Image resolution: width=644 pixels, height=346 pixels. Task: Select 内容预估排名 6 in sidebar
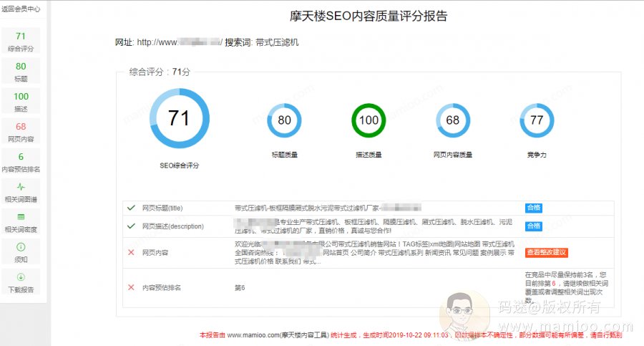click(21, 162)
